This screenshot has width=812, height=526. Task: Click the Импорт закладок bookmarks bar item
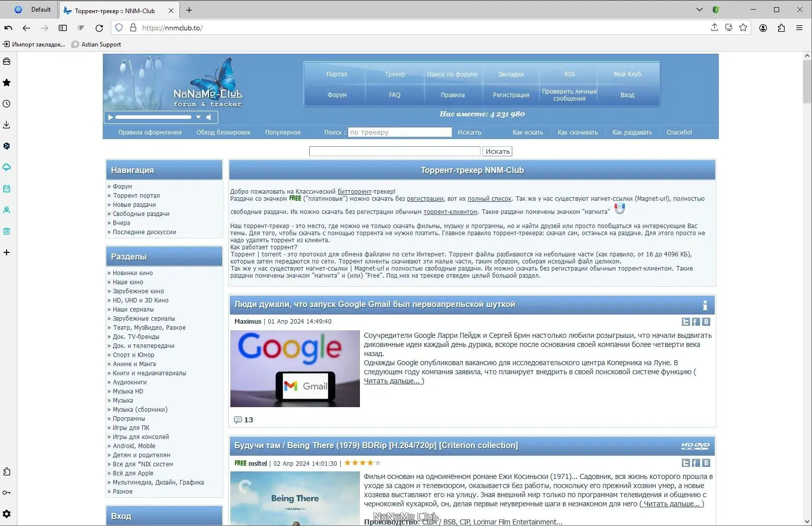tap(34, 45)
